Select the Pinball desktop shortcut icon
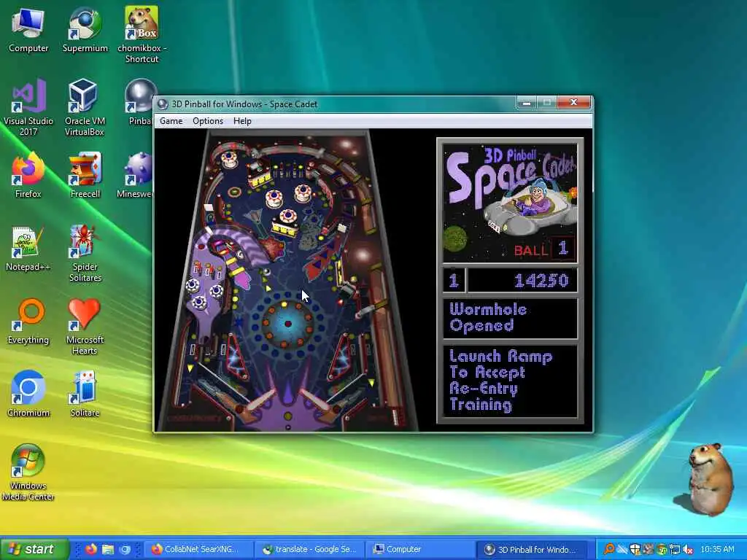Screen dimensions: 747x560 (139, 103)
